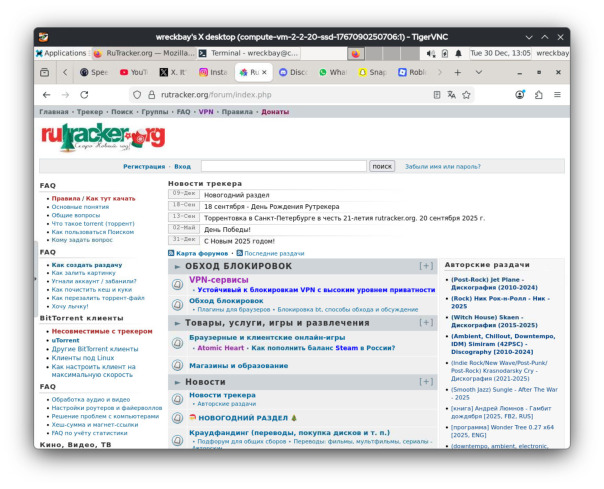Toggle [+] on Товары, услуги, игры section
604x489 pixels.
click(426, 324)
